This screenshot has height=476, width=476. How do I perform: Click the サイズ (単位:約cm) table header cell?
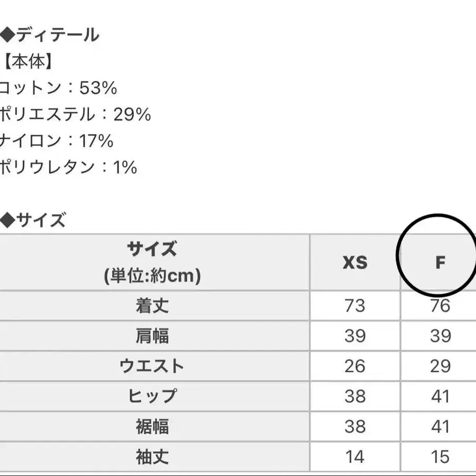pos(152,262)
